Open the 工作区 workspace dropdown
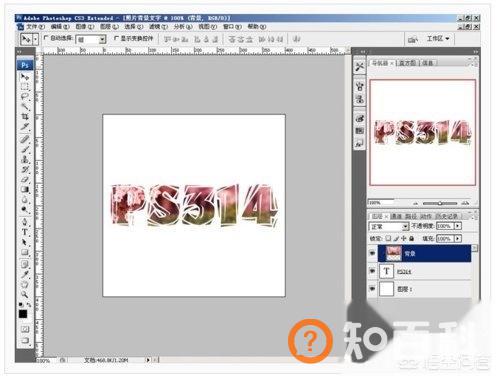 [438, 39]
